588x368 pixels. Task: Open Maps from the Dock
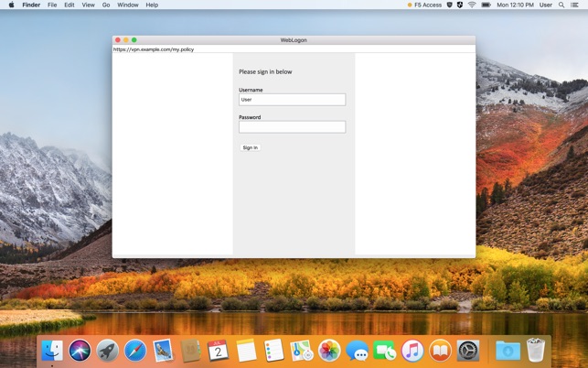[302, 351]
